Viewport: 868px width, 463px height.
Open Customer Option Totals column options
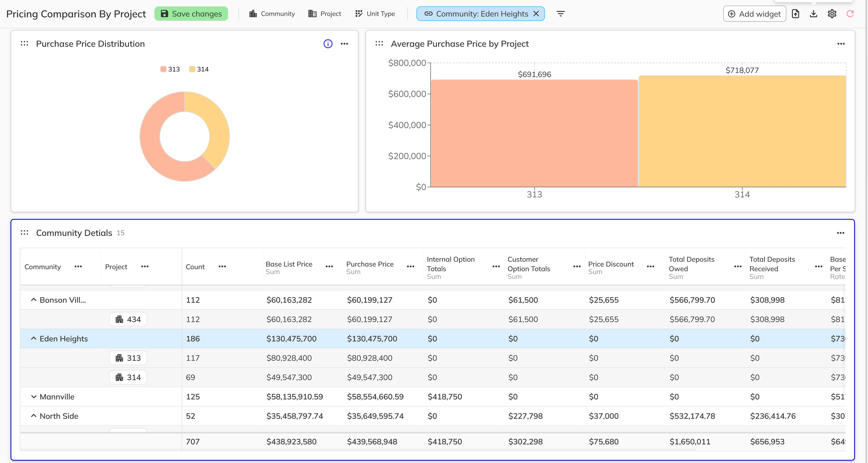click(x=577, y=267)
